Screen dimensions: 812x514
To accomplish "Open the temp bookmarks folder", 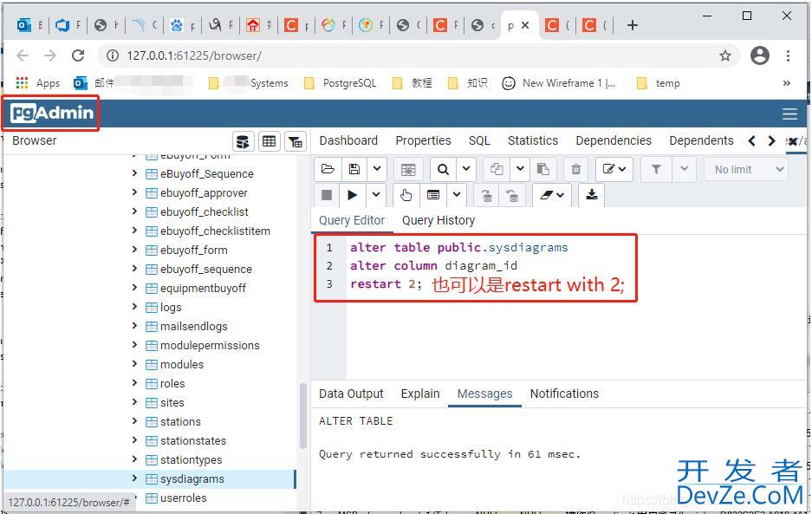I will point(659,83).
